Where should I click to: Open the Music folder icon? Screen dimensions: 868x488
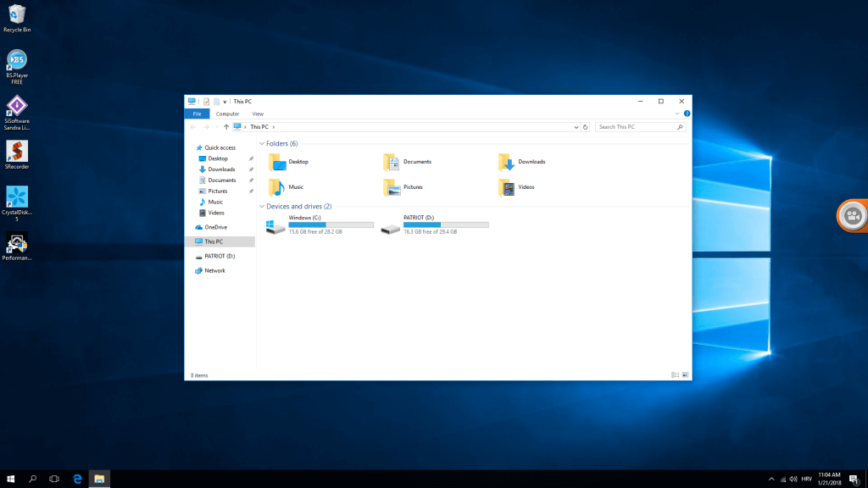[x=276, y=187]
